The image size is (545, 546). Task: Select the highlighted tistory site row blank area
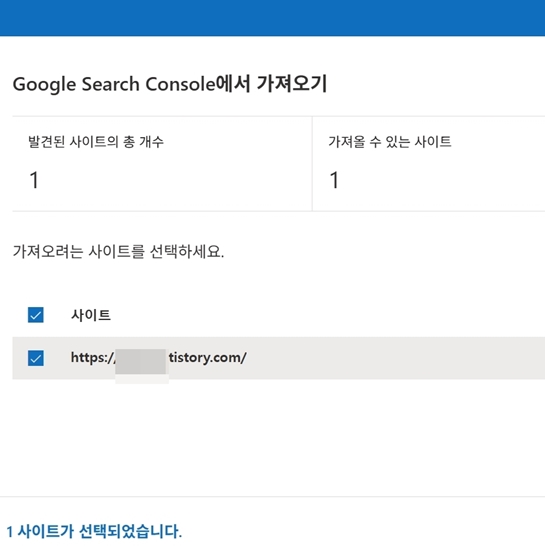394,358
